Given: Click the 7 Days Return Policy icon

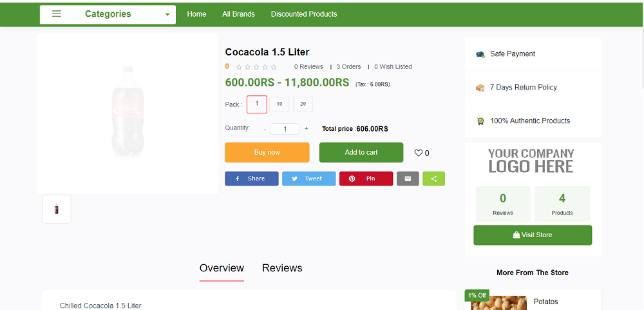Looking at the screenshot, I should [x=480, y=88].
